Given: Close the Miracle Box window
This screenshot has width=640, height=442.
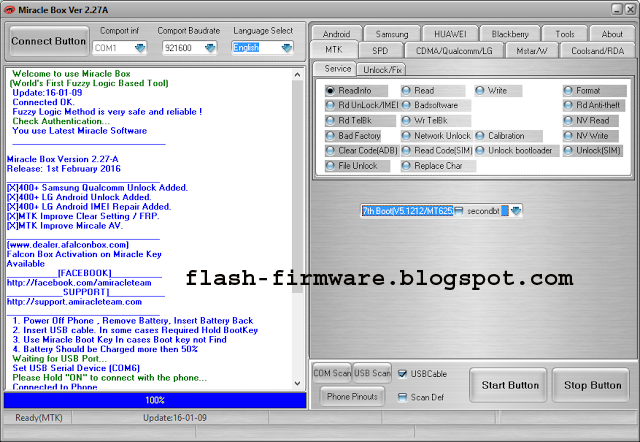Looking at the screenshot, I should pos(630,10).
